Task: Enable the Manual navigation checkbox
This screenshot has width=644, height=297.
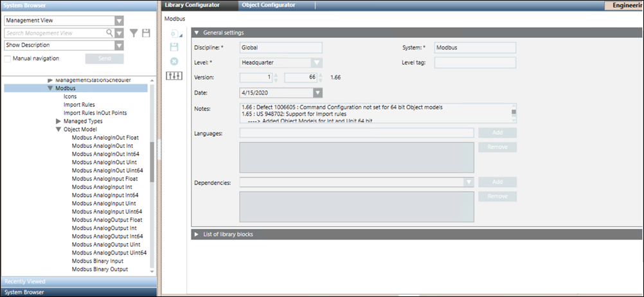Action: 8,59
